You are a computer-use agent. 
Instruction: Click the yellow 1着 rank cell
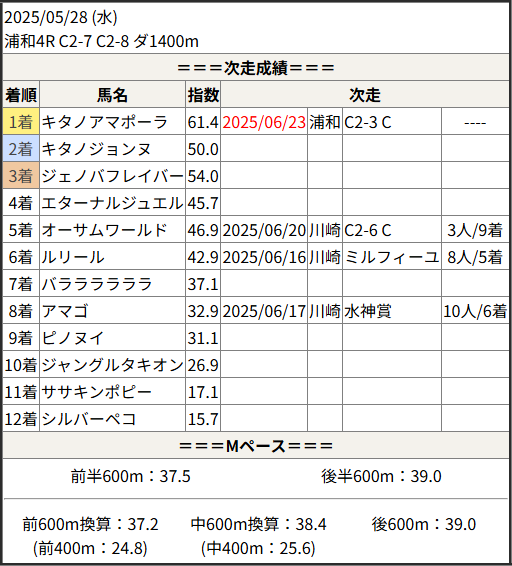coord(21,122)
